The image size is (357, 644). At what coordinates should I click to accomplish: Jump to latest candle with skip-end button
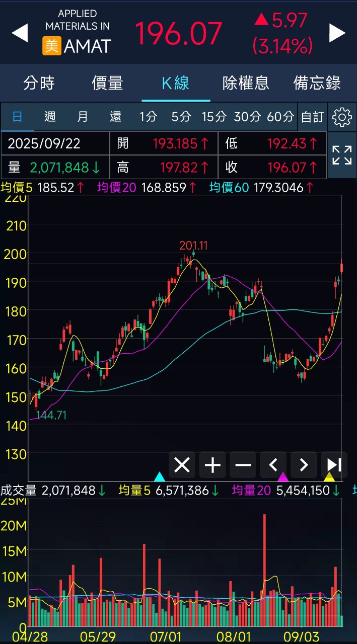coord(334,465)
